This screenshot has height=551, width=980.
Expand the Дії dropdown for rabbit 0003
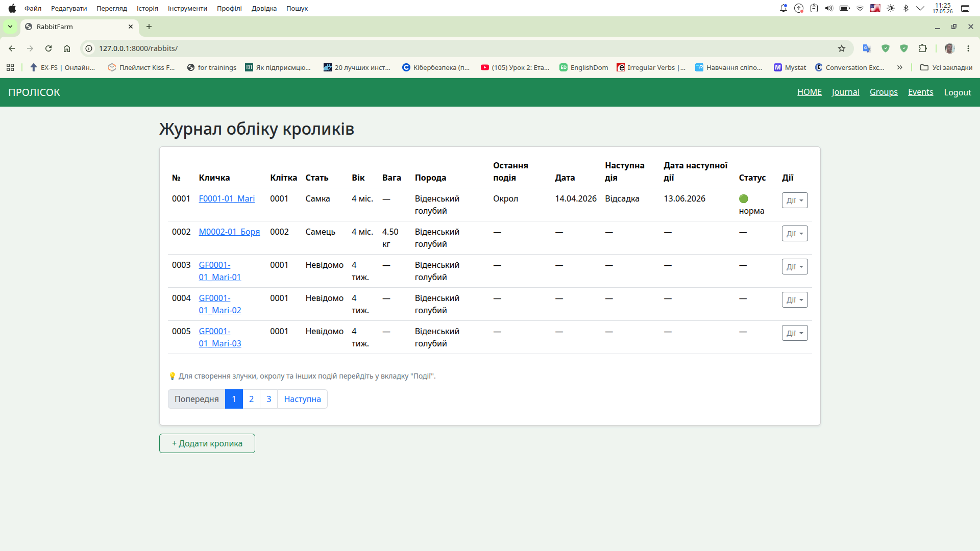(795, 267)
